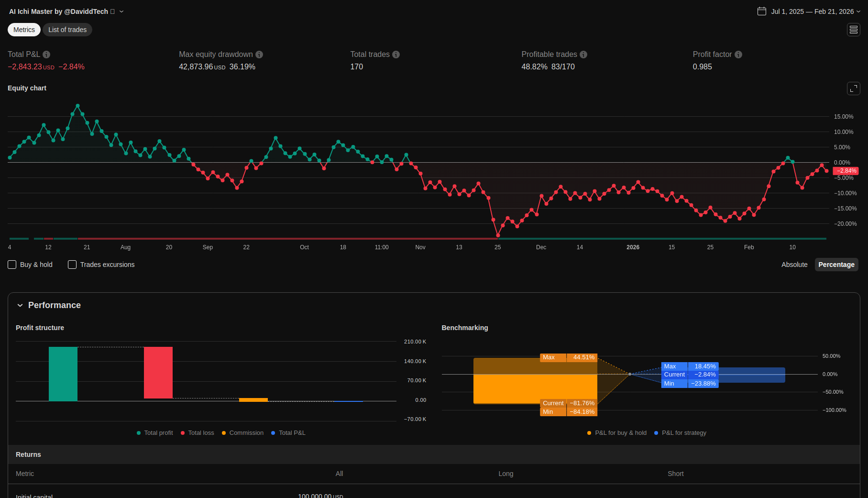Expand the equity chart to fullscreen
868x498 pixels.
[x=853, y=89]
